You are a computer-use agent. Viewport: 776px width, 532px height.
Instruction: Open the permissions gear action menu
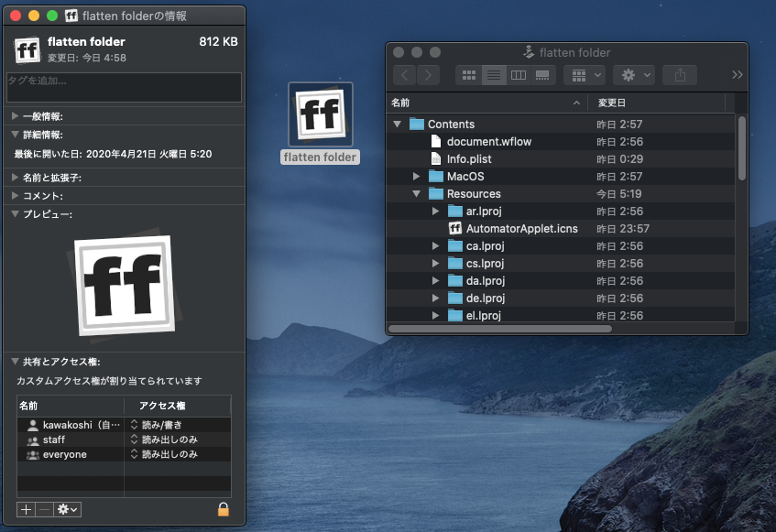[x=67, y=509]
